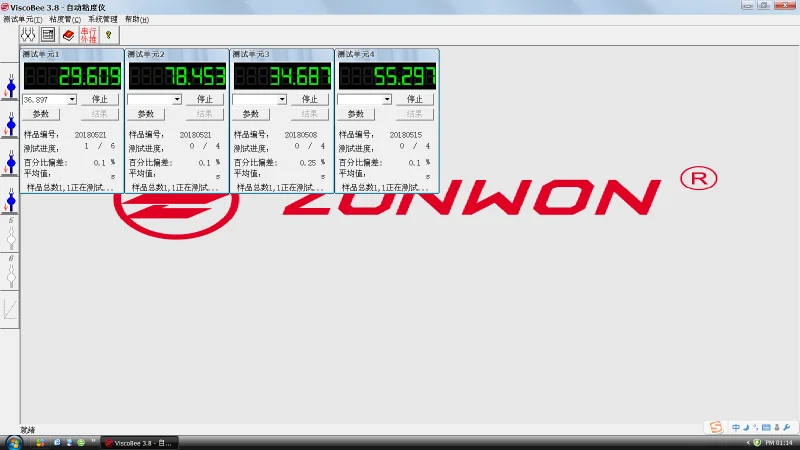Open the 测试单元 menu
This screenshot has width=800, height=450.
coord(22,19)
